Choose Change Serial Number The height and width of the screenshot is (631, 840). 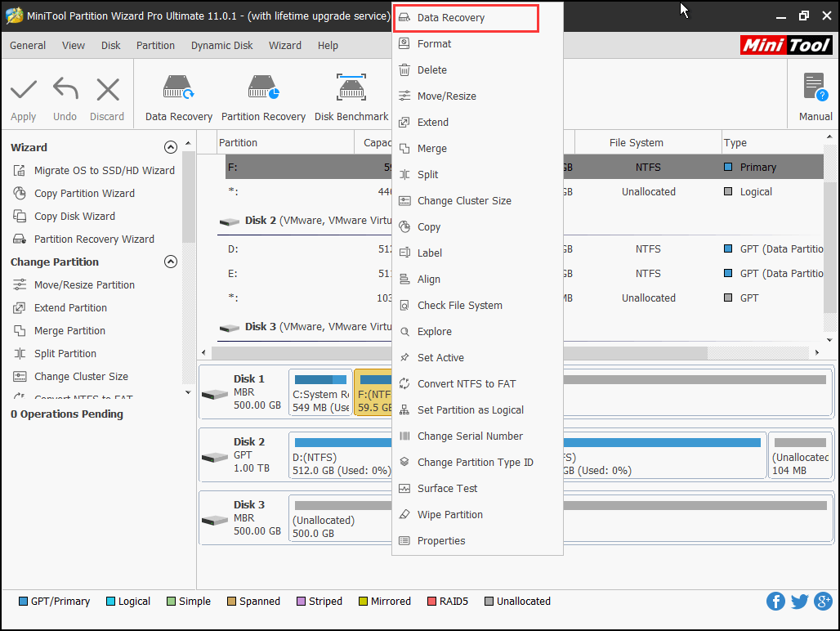pos(477,436)
